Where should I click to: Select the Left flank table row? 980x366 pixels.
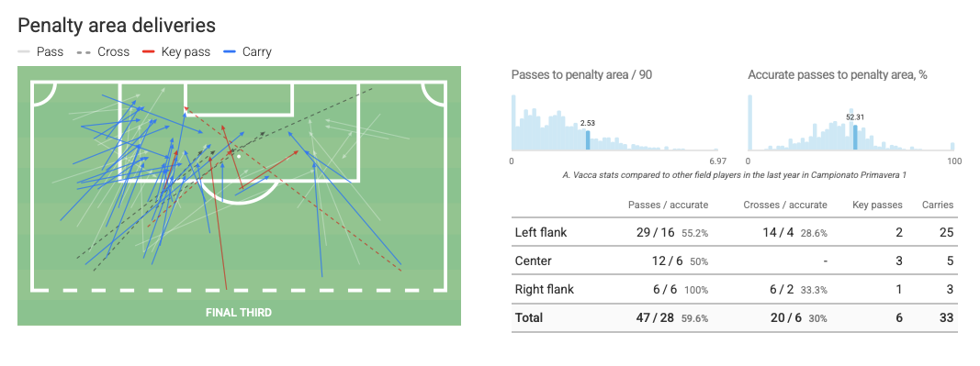tap(735, 232)
